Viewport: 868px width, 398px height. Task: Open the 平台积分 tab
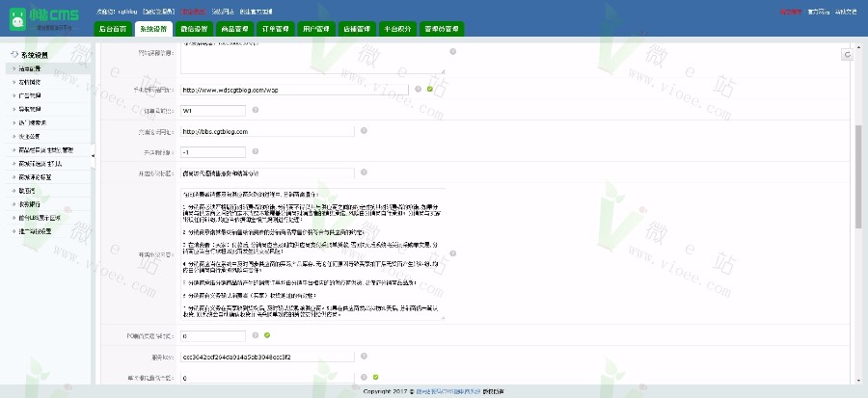[397, 29]
